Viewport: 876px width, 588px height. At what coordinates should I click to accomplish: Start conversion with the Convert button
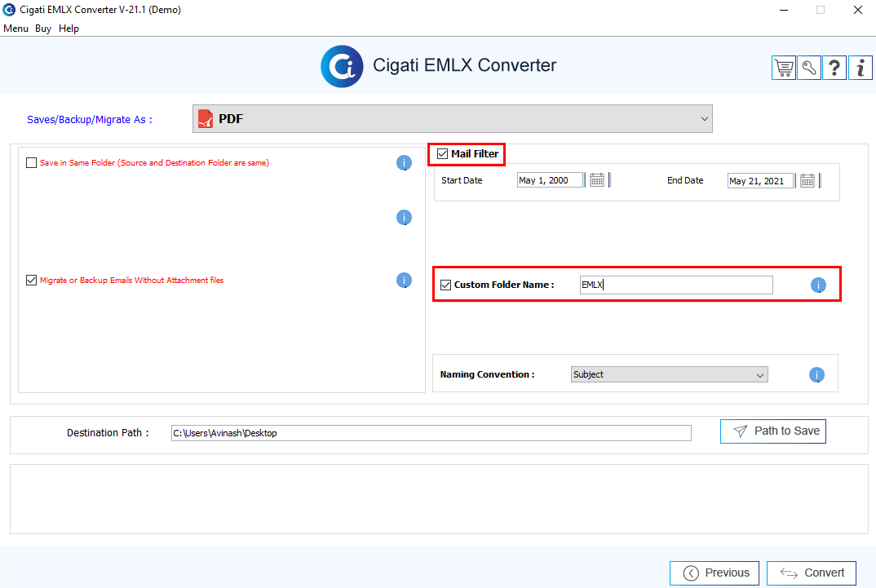point(812,573)
